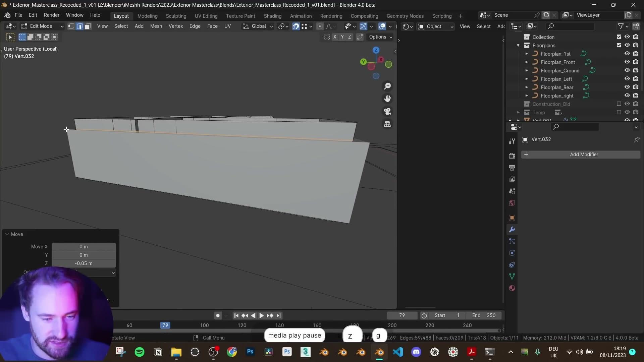Open the Scene properties tab icon
Image resolution: width=644 pixels, height=362 pixels.
coord(512,191)
